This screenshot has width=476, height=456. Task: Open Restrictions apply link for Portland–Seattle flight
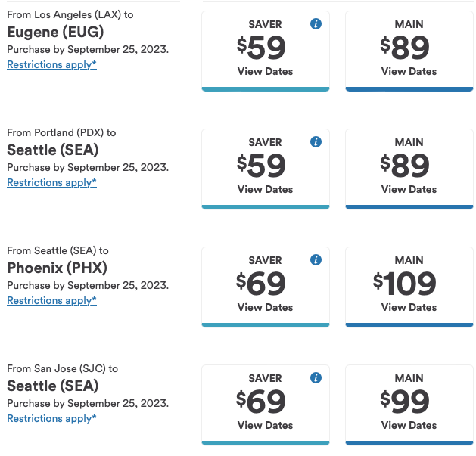(51, 183)
